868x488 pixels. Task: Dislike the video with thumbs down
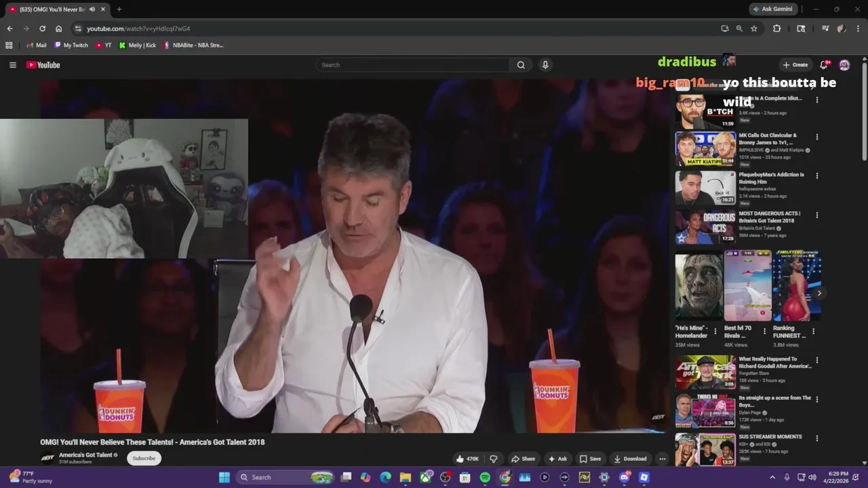[493, 459]
